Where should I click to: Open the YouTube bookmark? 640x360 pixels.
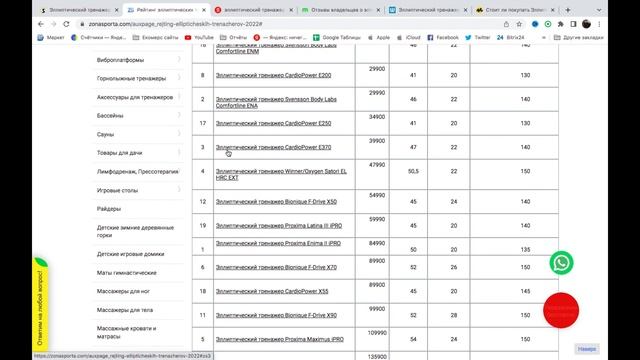(199, 38)
